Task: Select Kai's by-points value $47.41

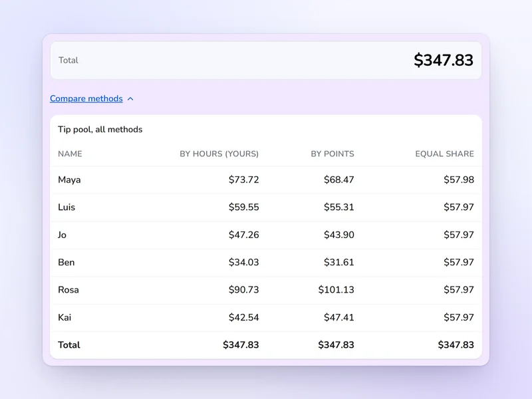Action: pyautogui.click(x=339, y=318)
